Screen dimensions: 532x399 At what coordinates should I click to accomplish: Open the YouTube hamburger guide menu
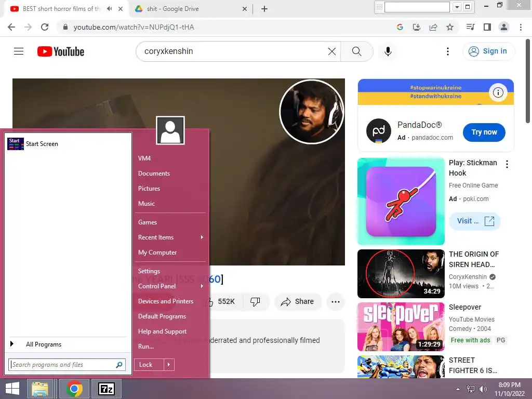pyautogui.click(x=19, y=51)
